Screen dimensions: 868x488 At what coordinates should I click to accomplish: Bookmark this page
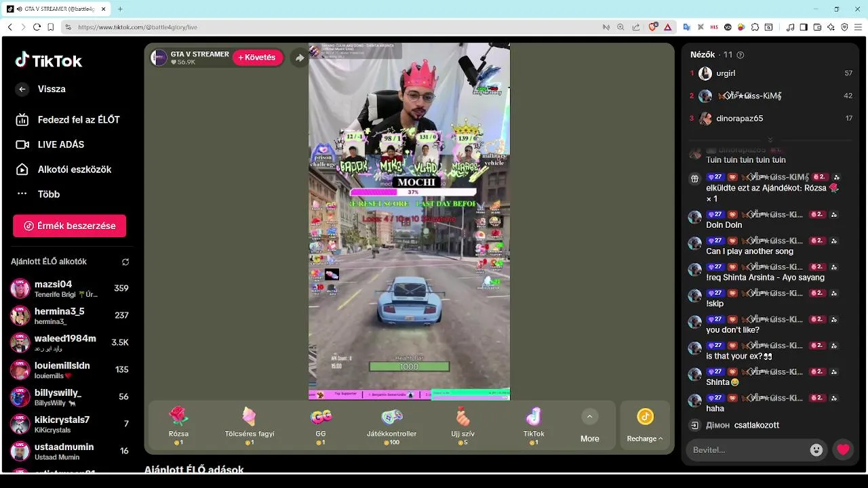click(x=51, y=27)
